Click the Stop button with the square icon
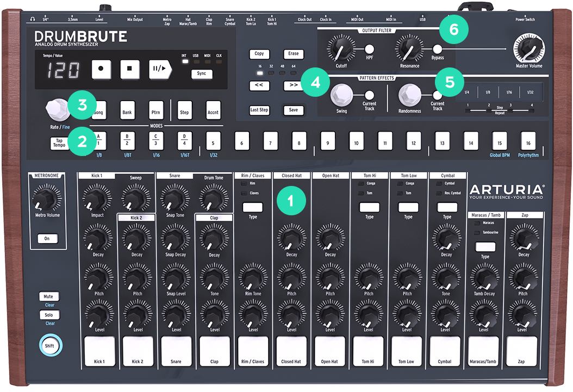Image resolution: width=573 pixels, height=392 pixels. (130, 69)
